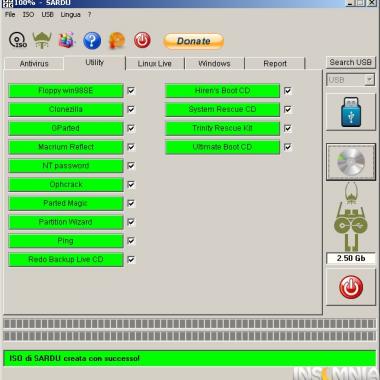The width and height of the screenshot is (380, 380).
Task: Click the USB flash drive button
Action: click(x=351, y=112)
